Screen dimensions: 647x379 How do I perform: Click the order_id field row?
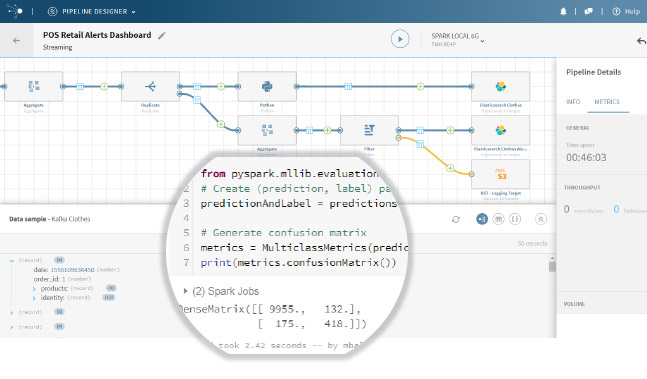click(x=62, y=279)
